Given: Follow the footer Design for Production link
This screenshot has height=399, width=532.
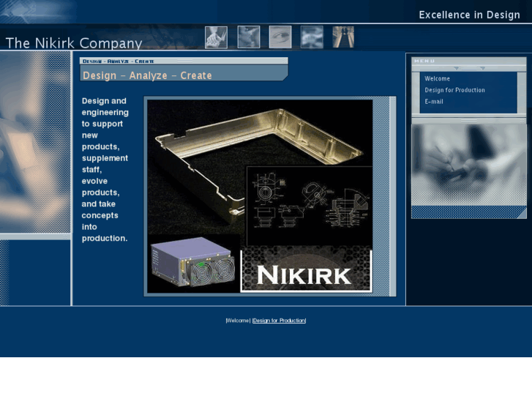Looking at the screenshot, I should coord(280,320).
